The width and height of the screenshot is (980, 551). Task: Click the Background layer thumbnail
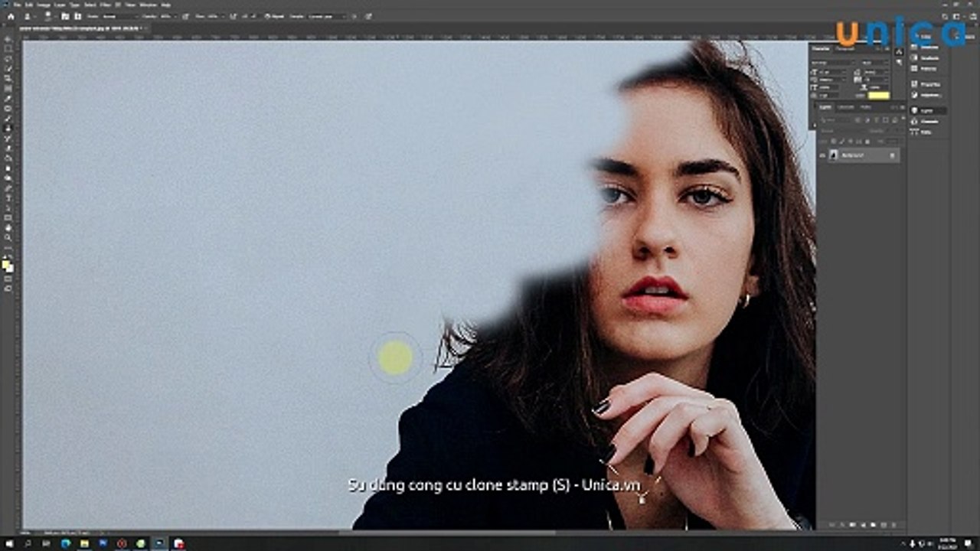click(x=834, y=155)
